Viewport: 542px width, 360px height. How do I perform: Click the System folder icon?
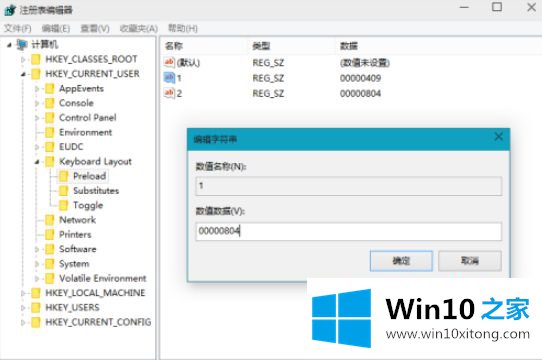(50, 264)
